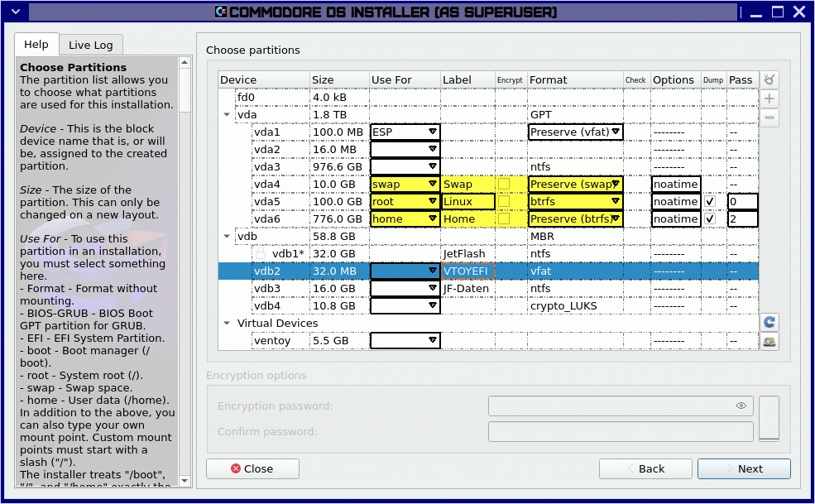Click the Commodore logo in the title bar

221,12
